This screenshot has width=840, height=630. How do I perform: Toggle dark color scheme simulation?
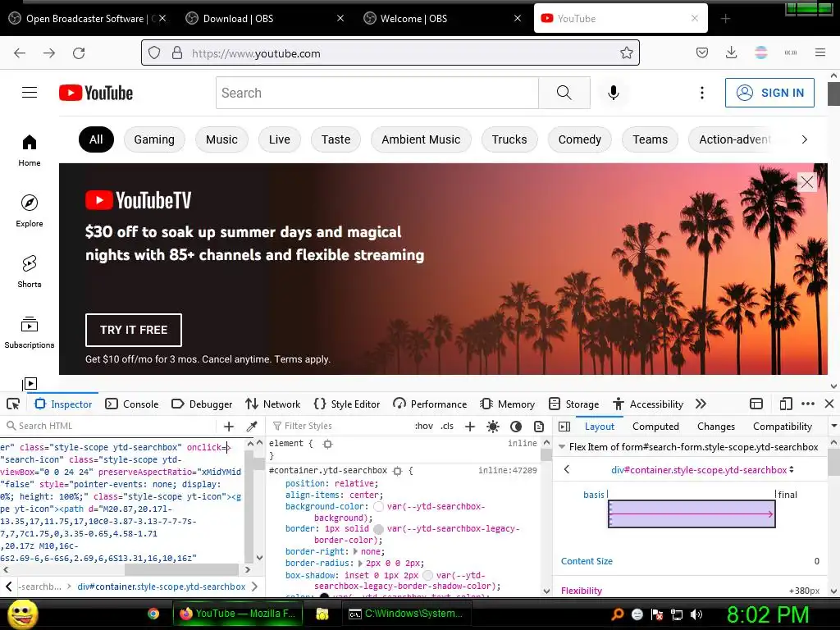point(516,427)
